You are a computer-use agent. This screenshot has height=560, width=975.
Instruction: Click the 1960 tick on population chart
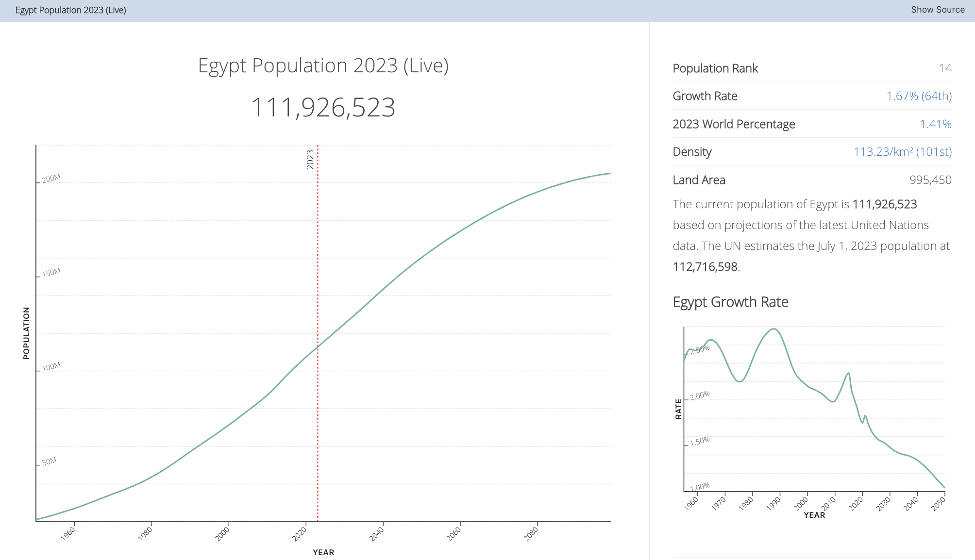(68, 533)
